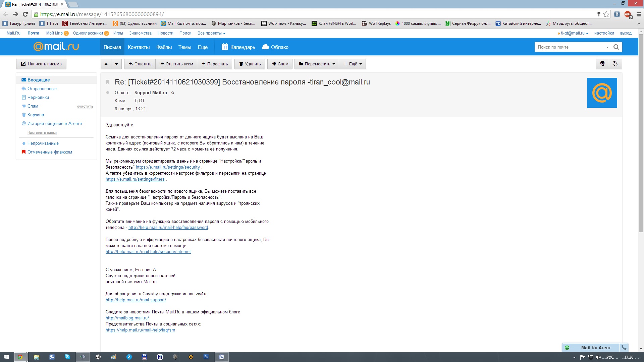Open message in new window icon
Screen dimensions: 644x362
click(x=615, y=64)
